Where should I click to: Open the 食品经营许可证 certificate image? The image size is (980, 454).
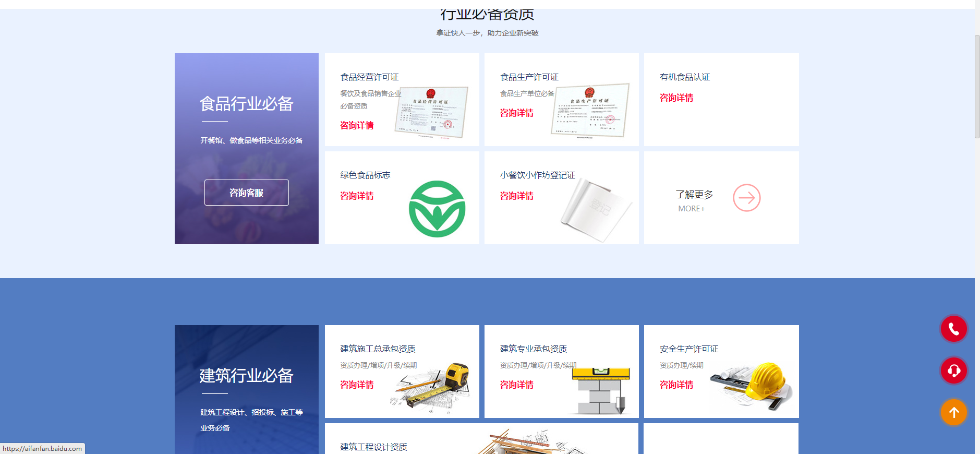coord(431,113)
